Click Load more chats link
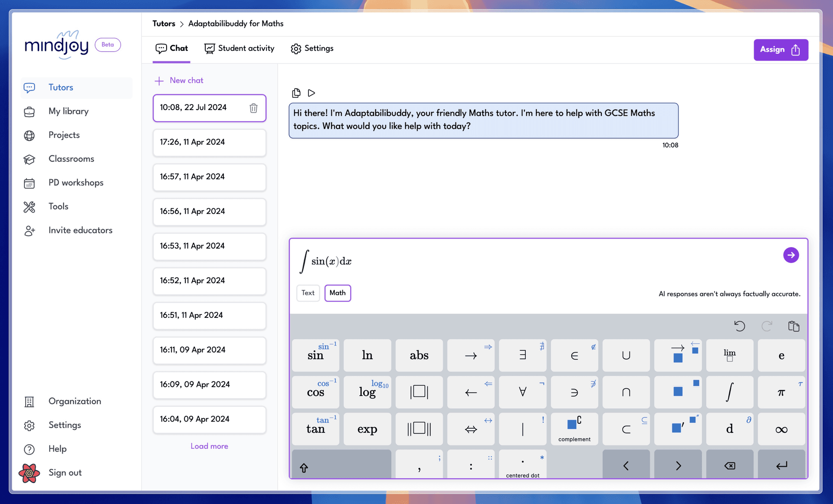 click(209, 446)
